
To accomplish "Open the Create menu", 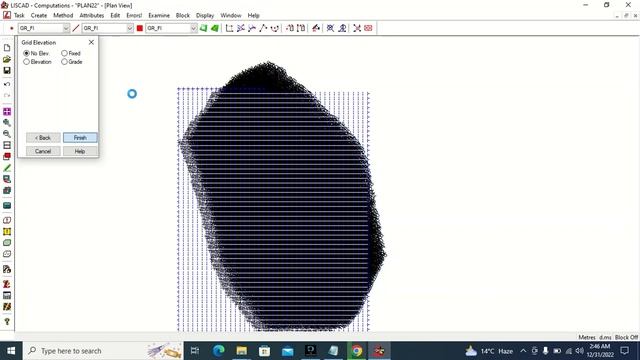I will pos(39,15).
